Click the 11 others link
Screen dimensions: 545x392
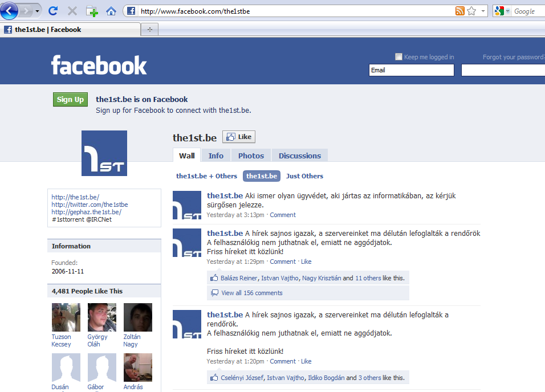[x=368, y=278]
